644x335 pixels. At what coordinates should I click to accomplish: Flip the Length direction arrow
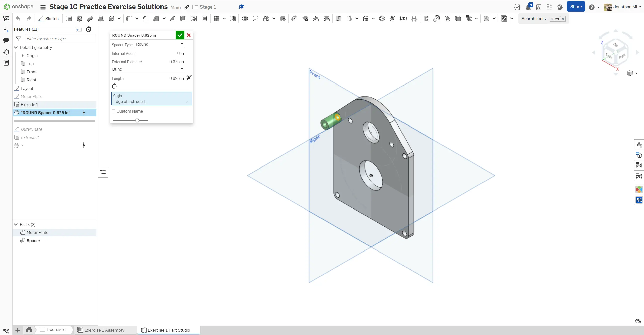coord(189,78)
